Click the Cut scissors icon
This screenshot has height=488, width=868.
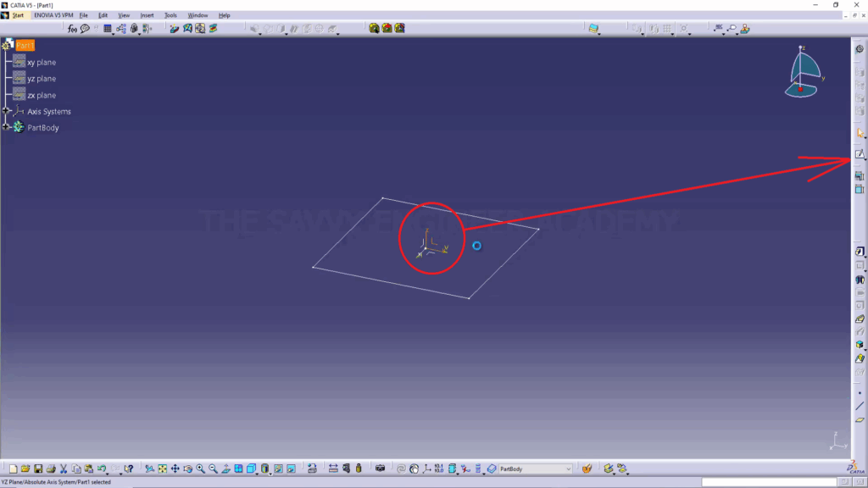click(64, 469)
